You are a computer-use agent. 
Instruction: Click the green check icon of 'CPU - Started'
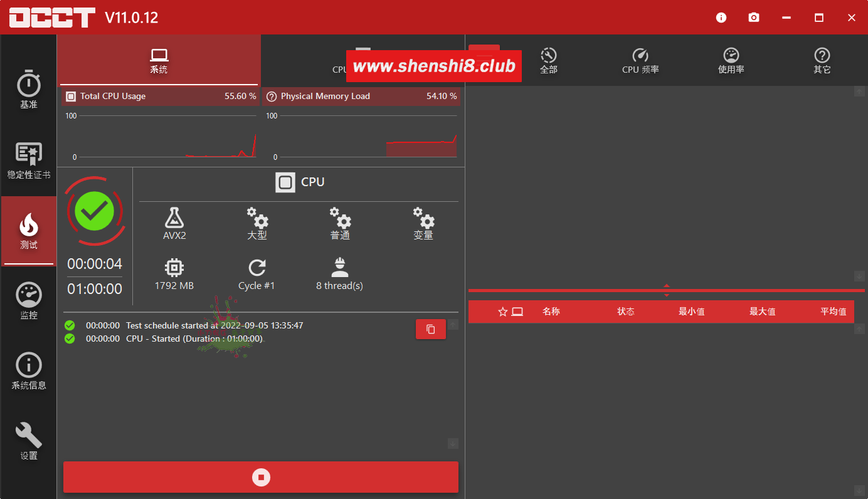(x=70, y=339)
